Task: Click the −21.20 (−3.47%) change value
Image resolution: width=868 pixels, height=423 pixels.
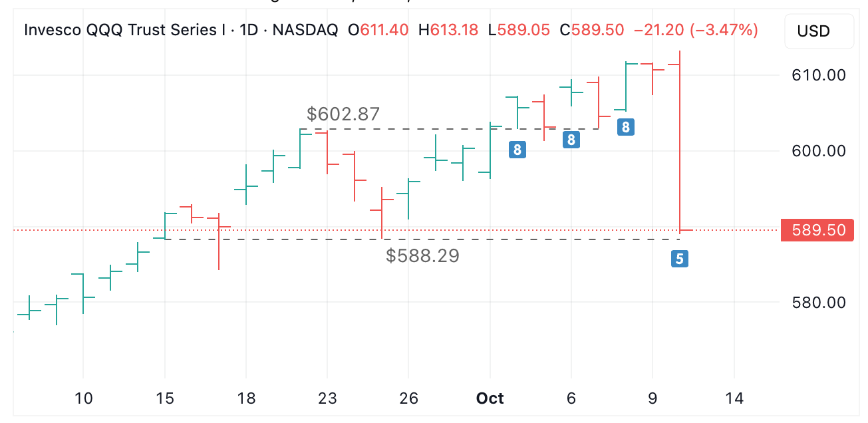Action: coord(696,30)
